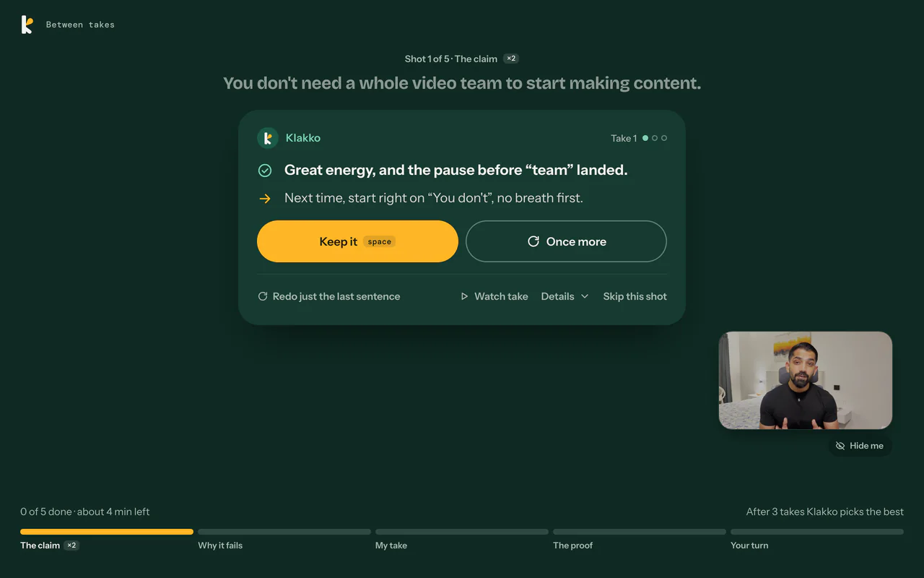Click the yellow arrow next to "Next time"
This screenshot has height=578, width=924.
coord(265,199)
